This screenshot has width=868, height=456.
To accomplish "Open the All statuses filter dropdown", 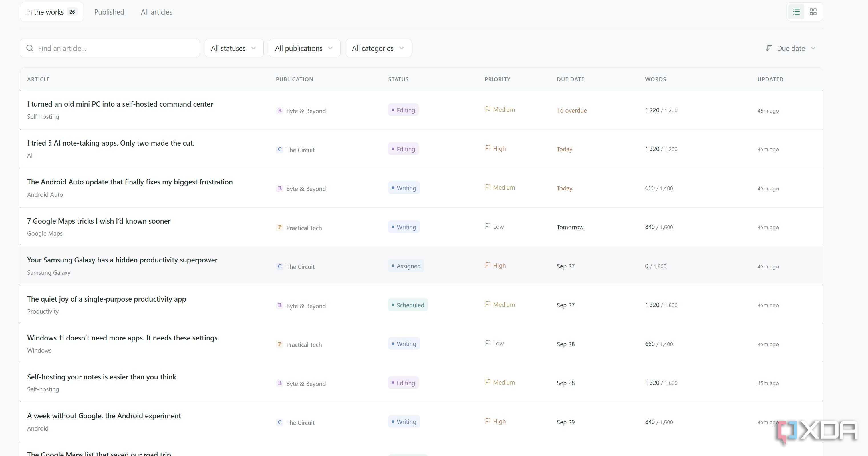I will click(x=234, y=48).
